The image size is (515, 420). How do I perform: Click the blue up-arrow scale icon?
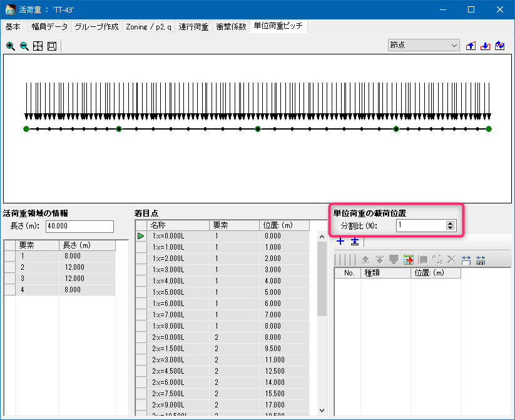point(471,46)
